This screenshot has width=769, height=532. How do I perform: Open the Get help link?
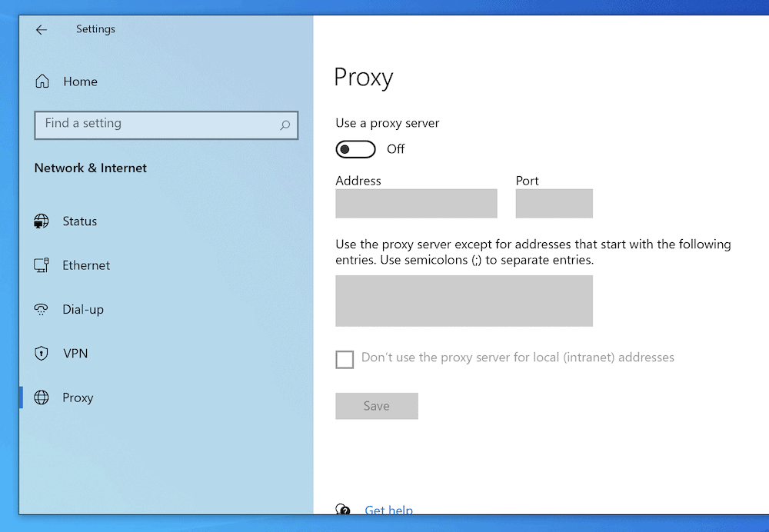pos(388,510)
